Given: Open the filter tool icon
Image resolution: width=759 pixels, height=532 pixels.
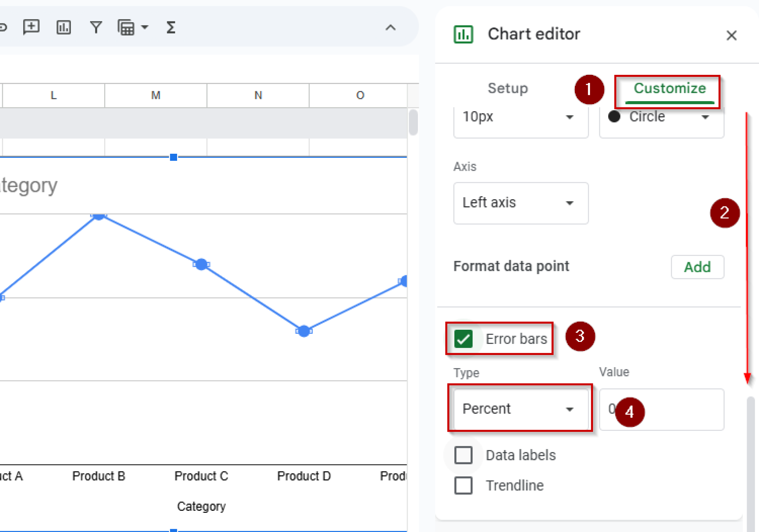Looking at the screenshot, I should point(96,26).
